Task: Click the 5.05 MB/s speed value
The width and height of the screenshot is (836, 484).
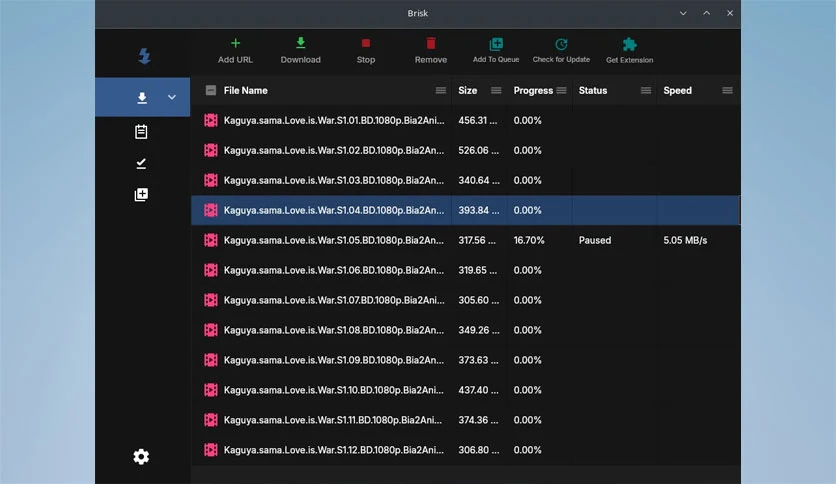Action: point(685,240)
